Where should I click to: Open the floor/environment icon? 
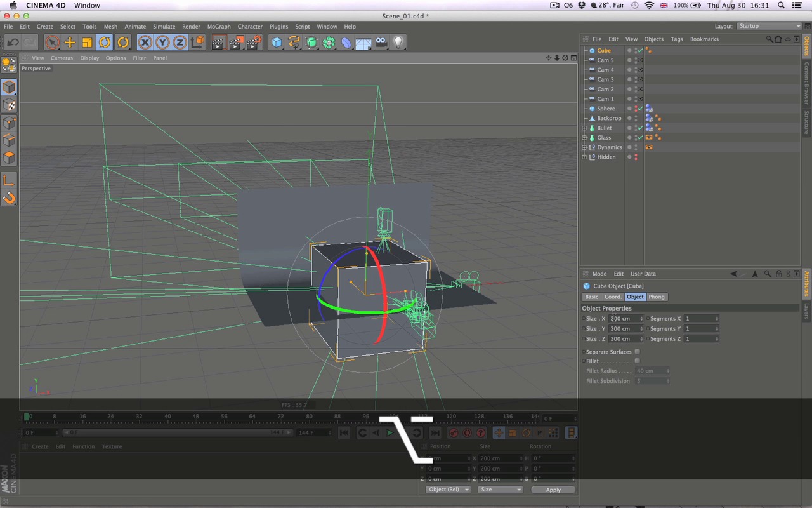coord(363,43)
